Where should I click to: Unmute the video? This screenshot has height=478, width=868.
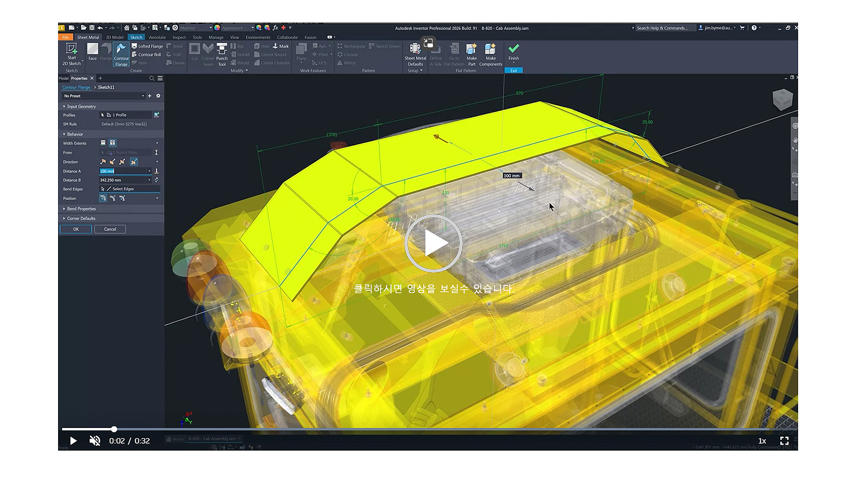tap(95, 441)
